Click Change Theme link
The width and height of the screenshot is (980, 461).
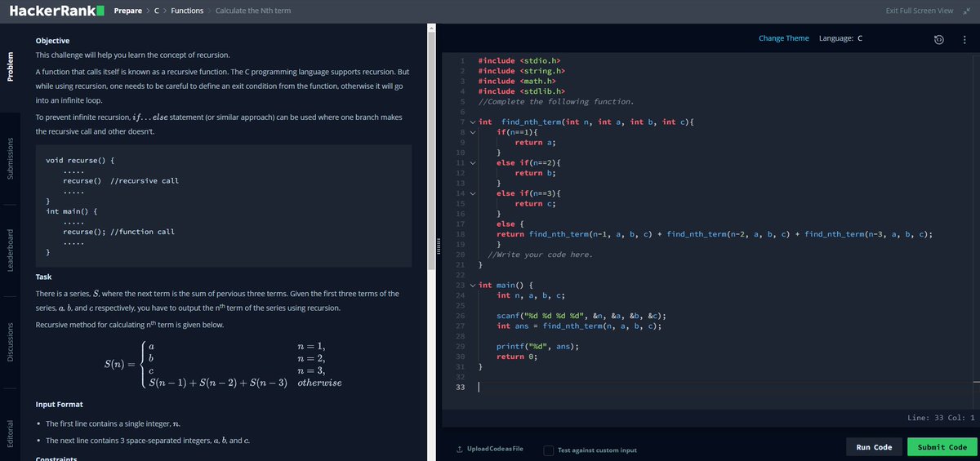point(784,38)
